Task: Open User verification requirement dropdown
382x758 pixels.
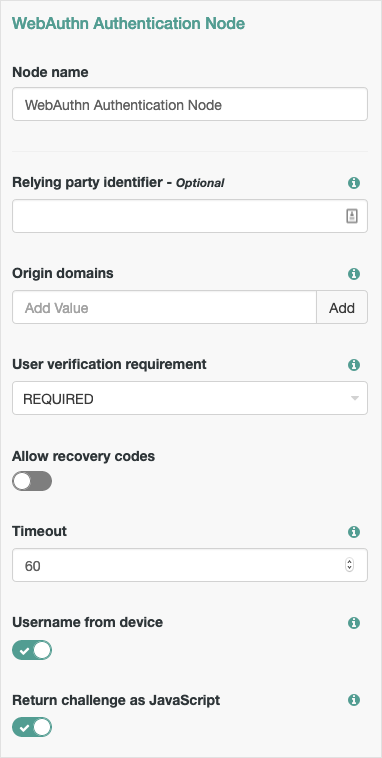Action: pyautogui.click(x=190, y=398)
